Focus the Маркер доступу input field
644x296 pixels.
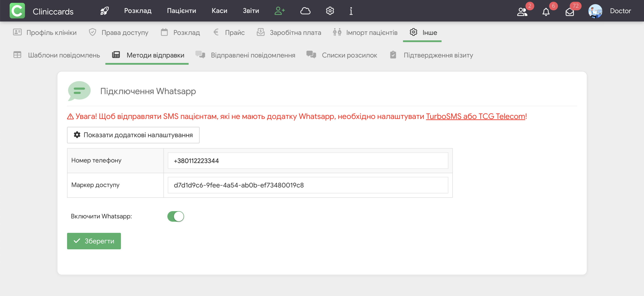308,185
